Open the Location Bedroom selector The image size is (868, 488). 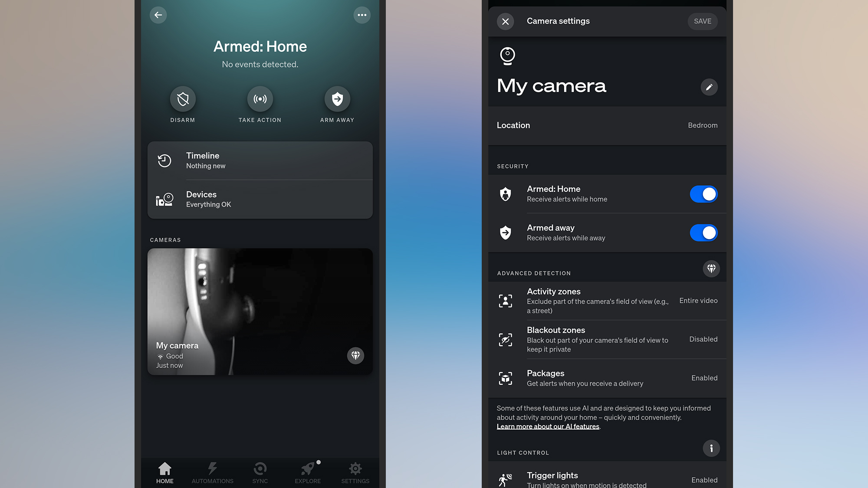pyautogui.click(x=607, y=125)
